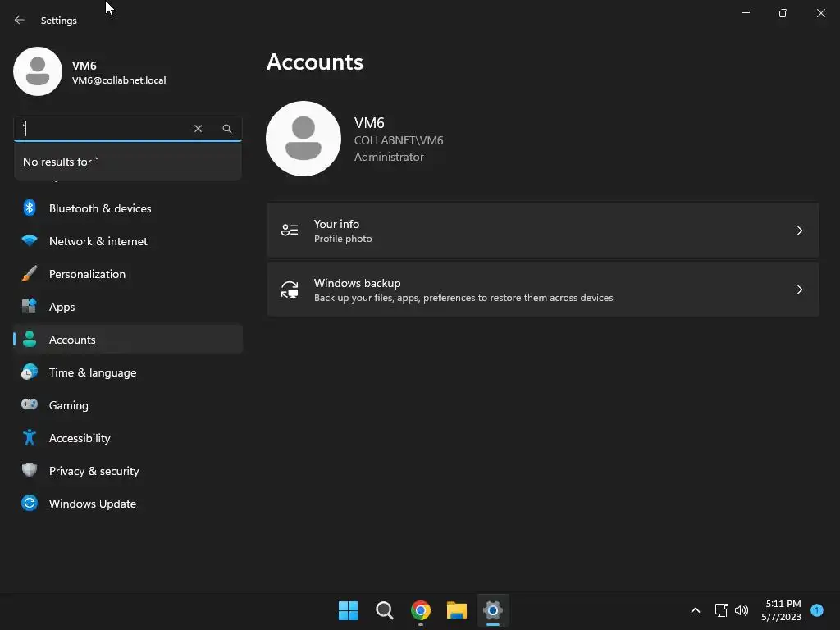
Task: Click the Windows backup sync icon
Action: point(290,290)
